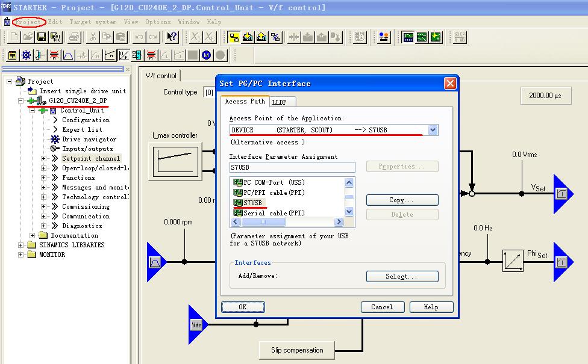The width and height of the screenshot is (588, 364).
Task: Collapse the Project root tree node
Action: coord(10,81)
